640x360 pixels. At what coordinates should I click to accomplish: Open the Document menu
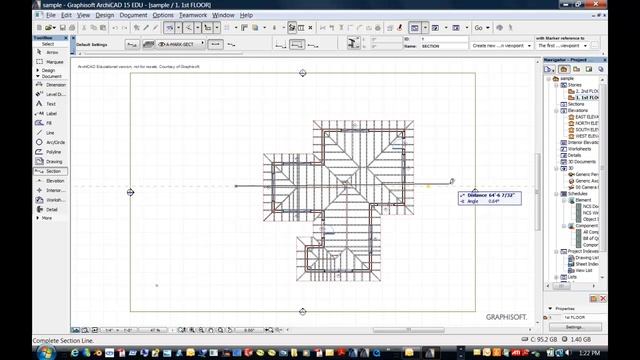(133, 15)
